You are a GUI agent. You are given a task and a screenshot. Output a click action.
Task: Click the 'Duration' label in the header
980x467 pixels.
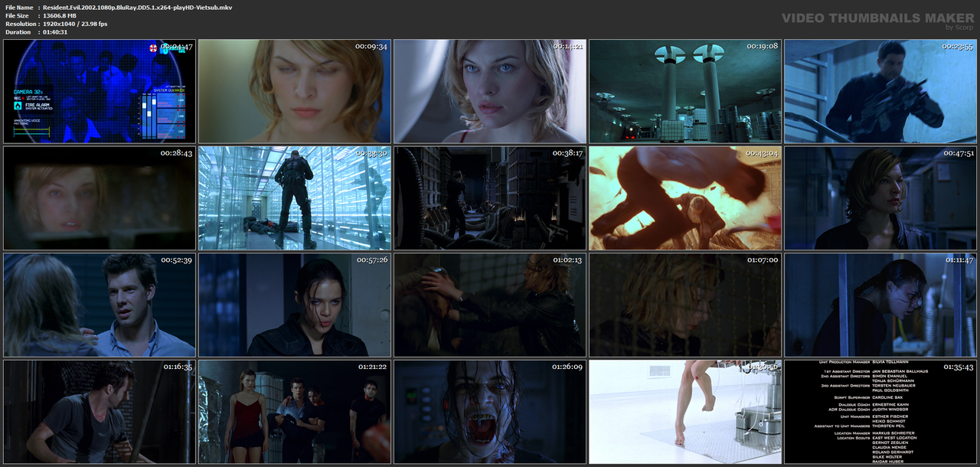click(18, 32)
